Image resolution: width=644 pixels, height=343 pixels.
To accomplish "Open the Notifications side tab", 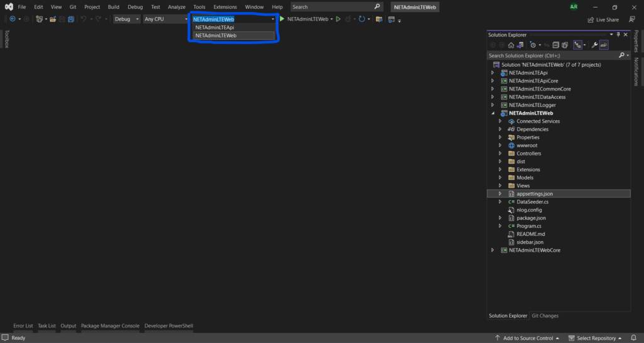I will 636,72.
